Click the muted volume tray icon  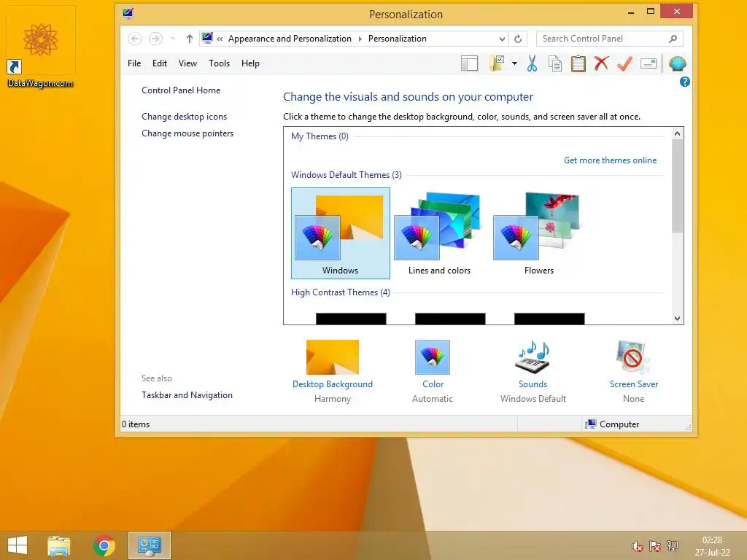click(x=637, y=546)
